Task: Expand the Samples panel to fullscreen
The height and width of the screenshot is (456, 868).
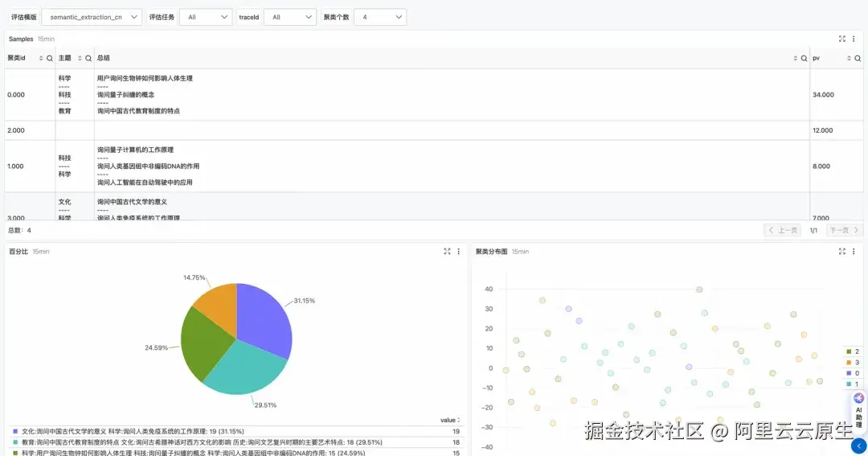Action: (x=842, y=39)
